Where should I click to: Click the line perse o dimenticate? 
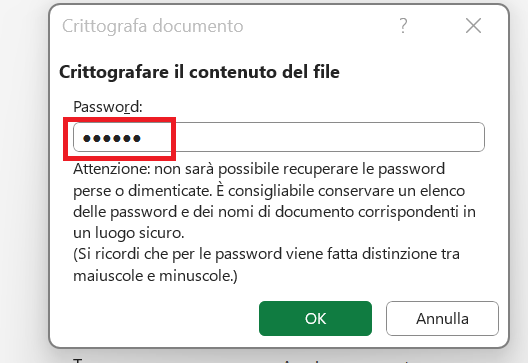142,191
